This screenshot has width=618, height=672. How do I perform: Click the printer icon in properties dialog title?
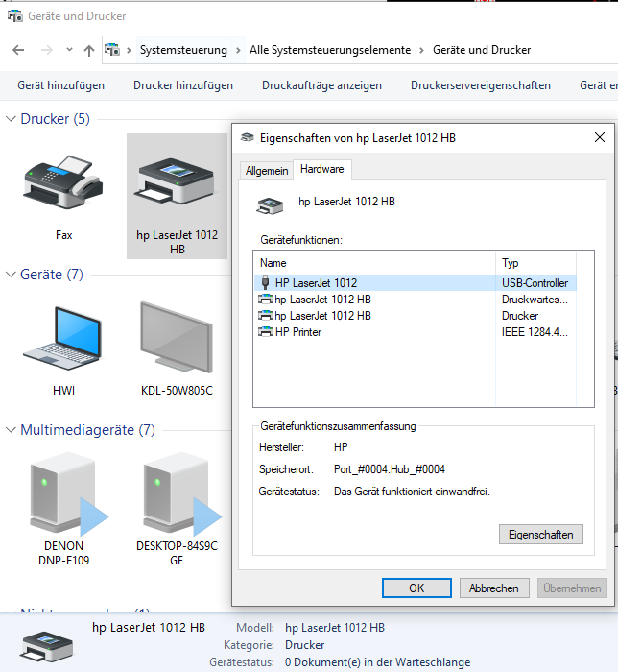pos(248,137)
